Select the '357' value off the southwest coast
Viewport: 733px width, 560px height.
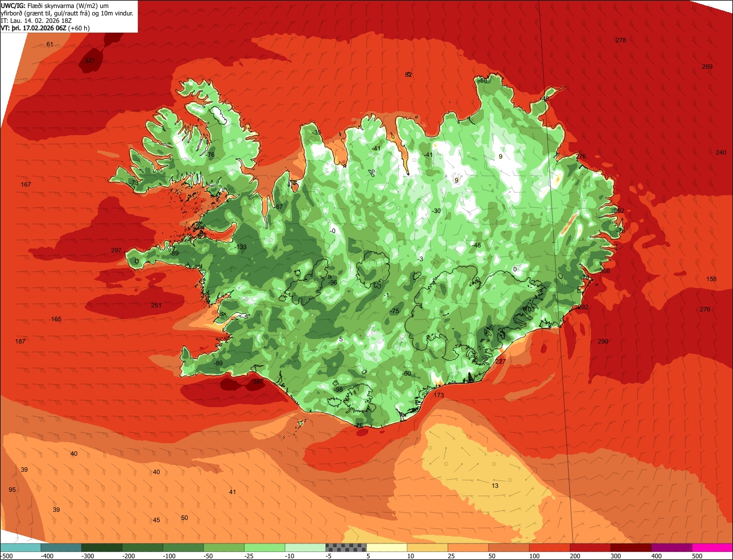(x=258, y=381)
